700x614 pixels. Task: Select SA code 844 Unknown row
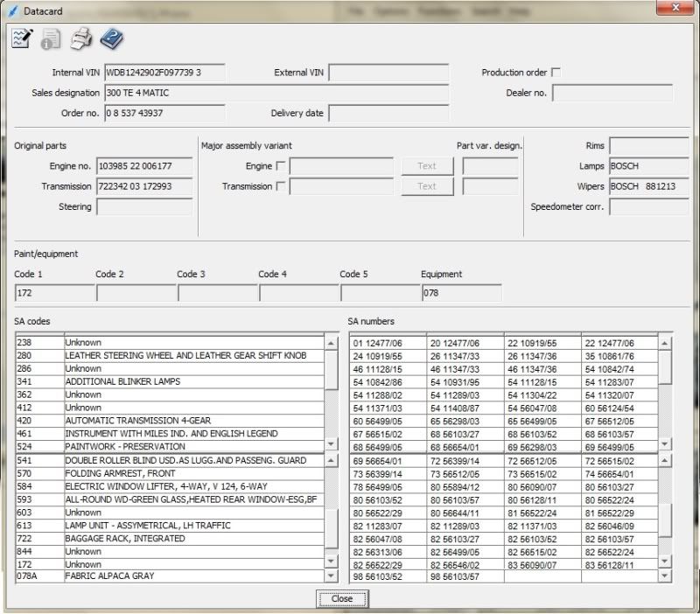pyautogui.click(x=170, y=551)
